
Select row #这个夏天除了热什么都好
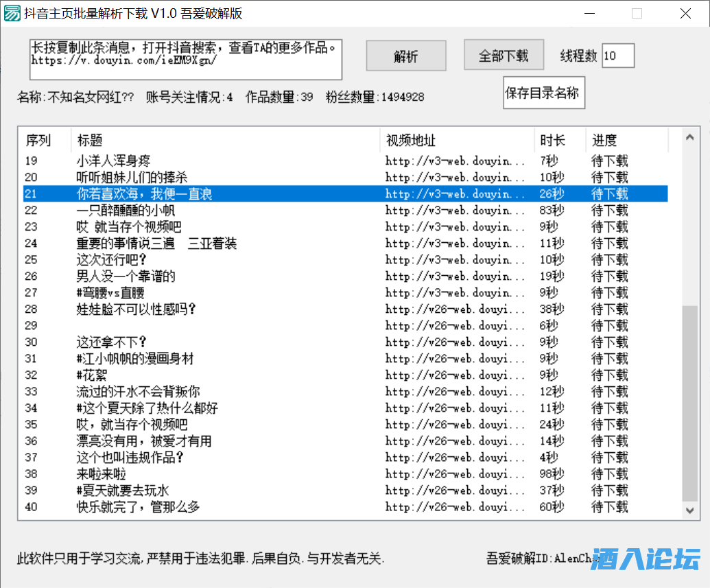click(x=346, y=408)
